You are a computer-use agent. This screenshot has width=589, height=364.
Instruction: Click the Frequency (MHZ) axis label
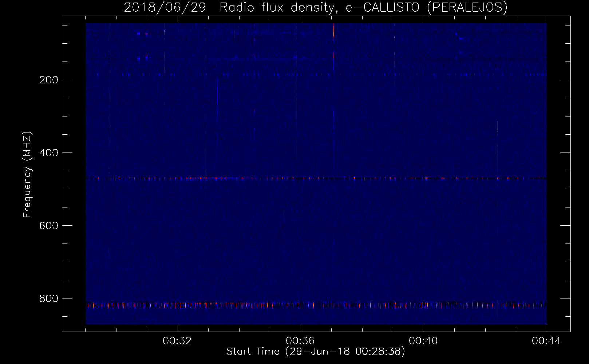27,175
